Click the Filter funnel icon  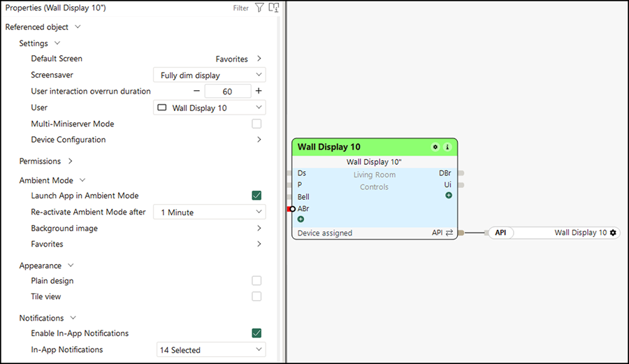259,8
